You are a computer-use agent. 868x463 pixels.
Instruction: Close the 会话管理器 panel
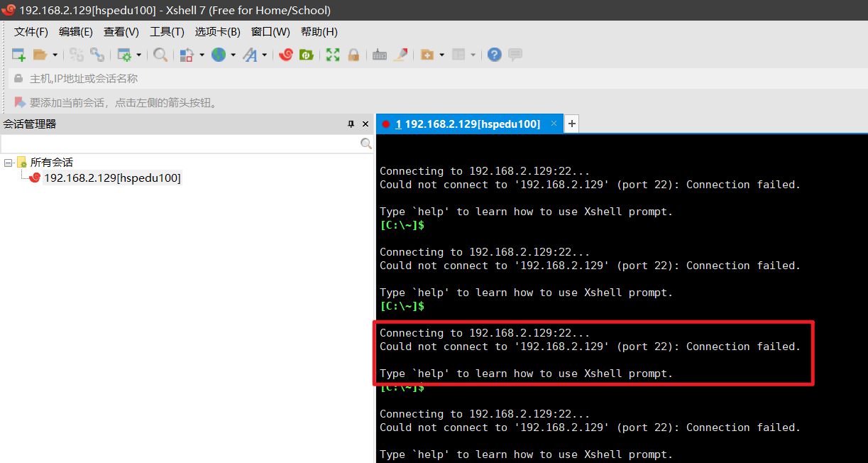click(x=366, y=124)
